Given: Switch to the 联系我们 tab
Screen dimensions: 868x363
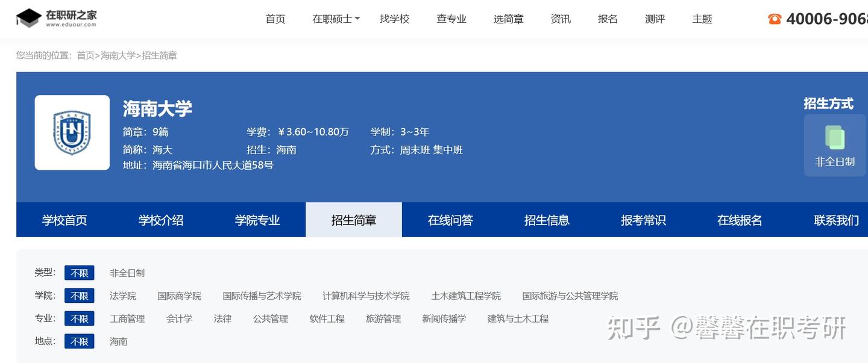Looking at the screenshot, I should 836,220.
